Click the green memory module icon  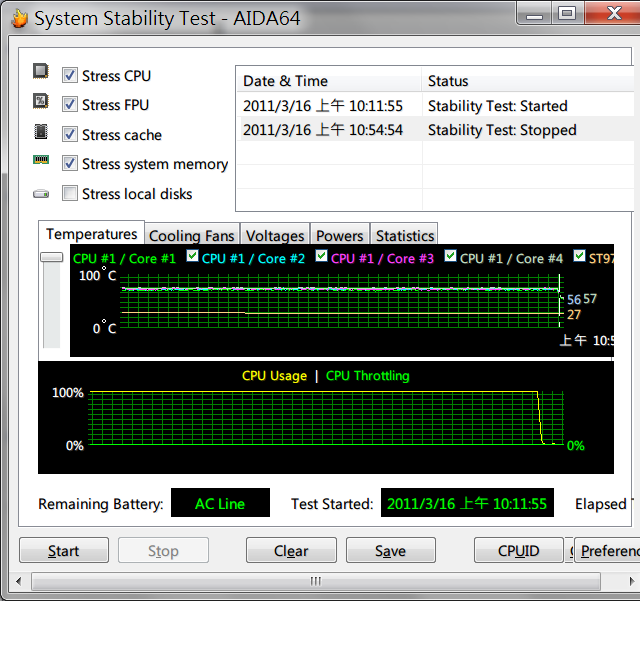tap(41, 160)
